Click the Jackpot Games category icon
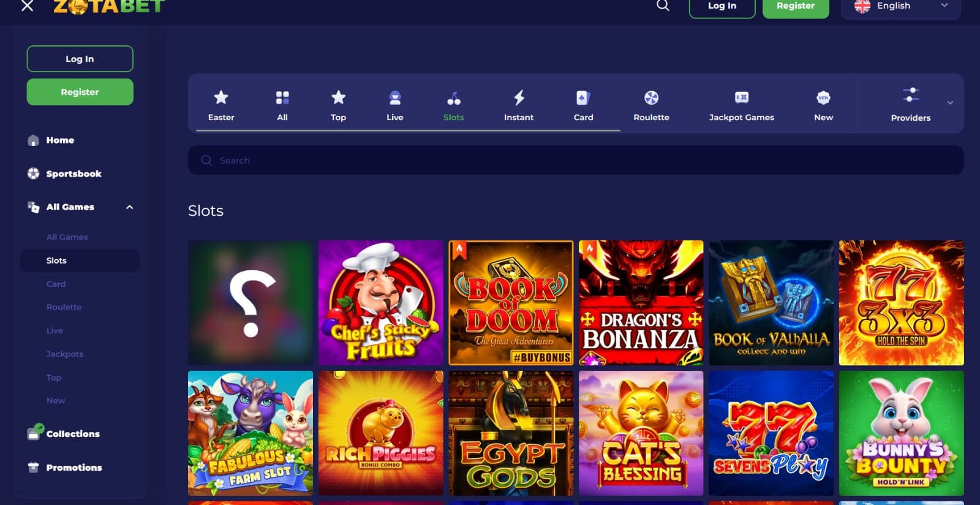Viewport: 980px width, 505px height. coord(742,97)
